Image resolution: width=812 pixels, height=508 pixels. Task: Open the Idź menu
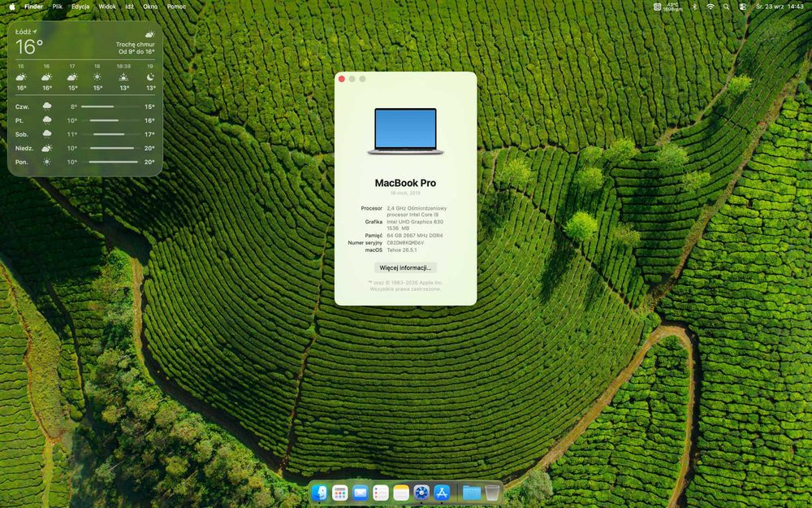click(129, 7)
